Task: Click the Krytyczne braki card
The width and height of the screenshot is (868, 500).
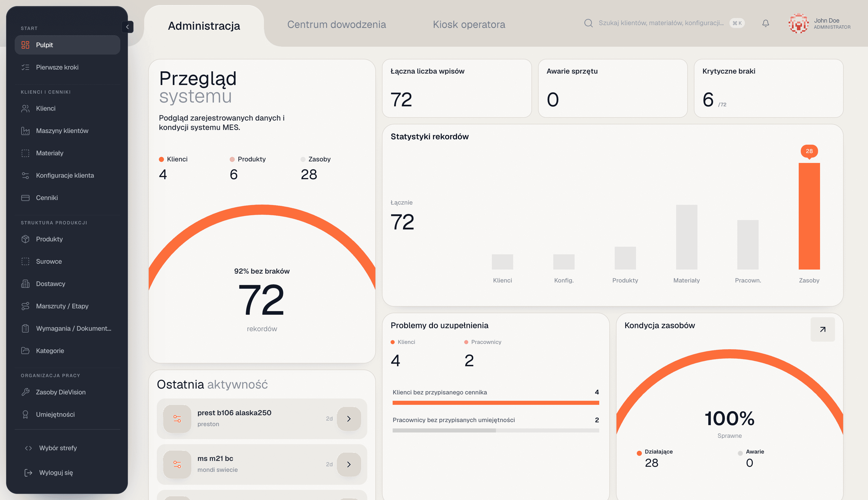Action: [x=769, y=88]
